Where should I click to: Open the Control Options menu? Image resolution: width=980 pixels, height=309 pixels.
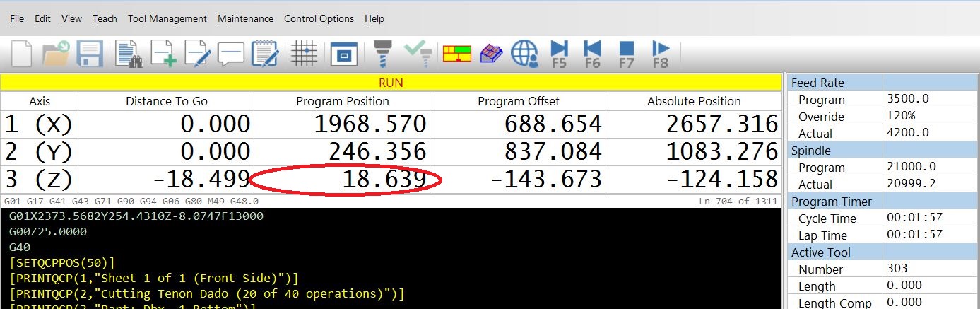(x=319, y=19)
